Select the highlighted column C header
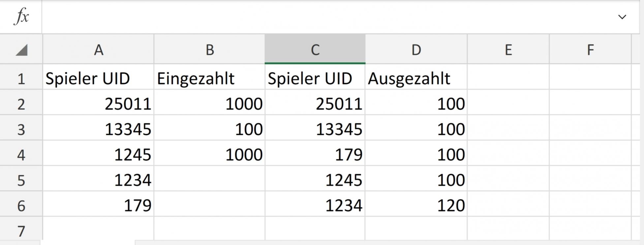Viewport: 644px width, 245px height. click(x=315, y=49)
